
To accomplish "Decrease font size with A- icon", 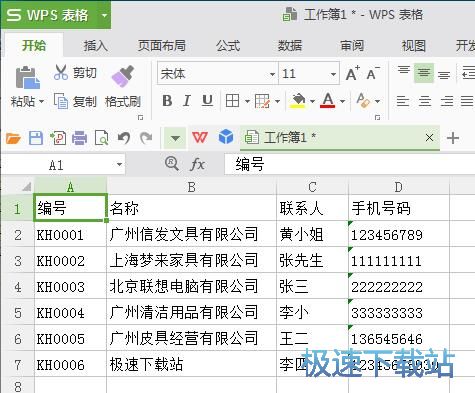I will pos(373,73).
